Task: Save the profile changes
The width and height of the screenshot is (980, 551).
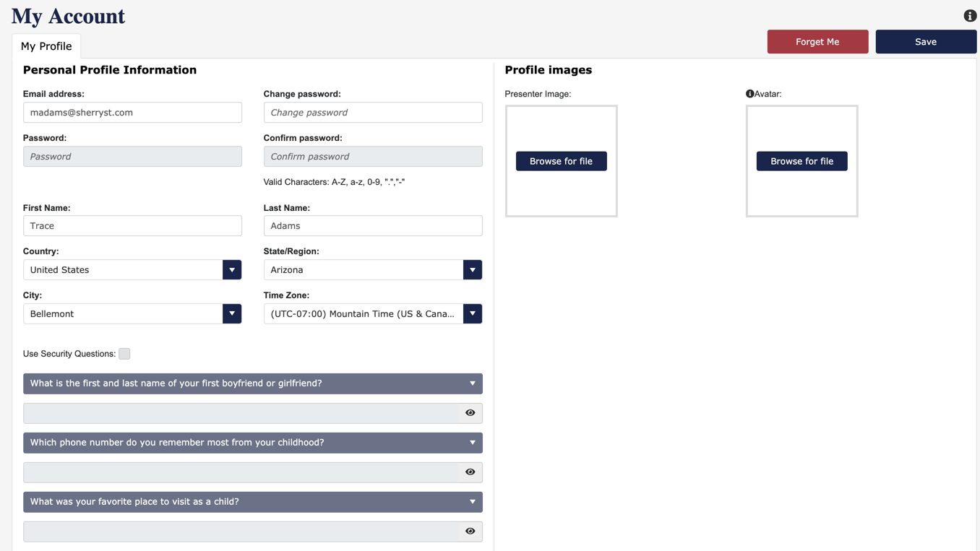Action: (x=925, y=42)
